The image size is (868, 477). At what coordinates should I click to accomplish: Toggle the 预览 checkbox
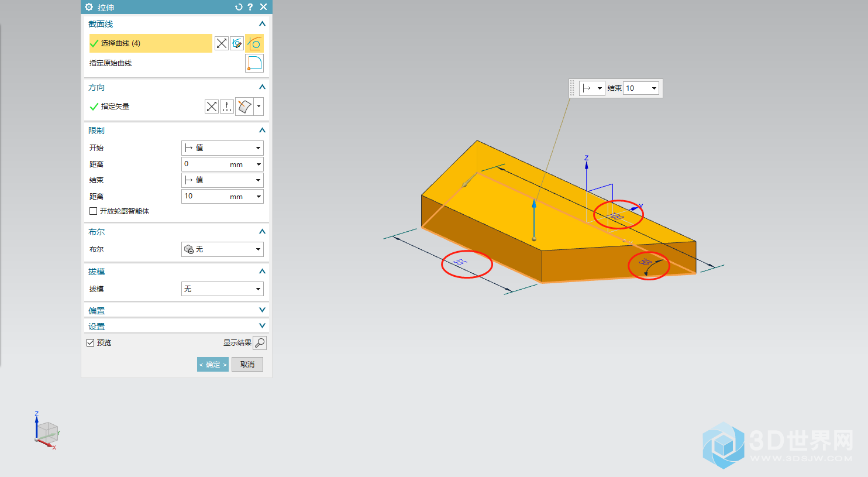coord(90,343)
